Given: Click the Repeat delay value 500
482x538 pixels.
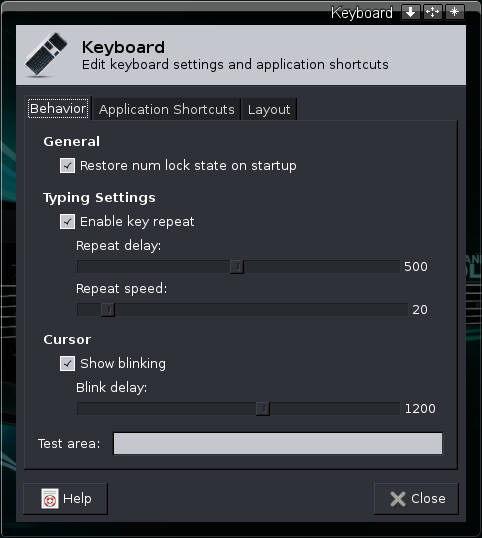Looking at the screenshot, I should (416, 267).
